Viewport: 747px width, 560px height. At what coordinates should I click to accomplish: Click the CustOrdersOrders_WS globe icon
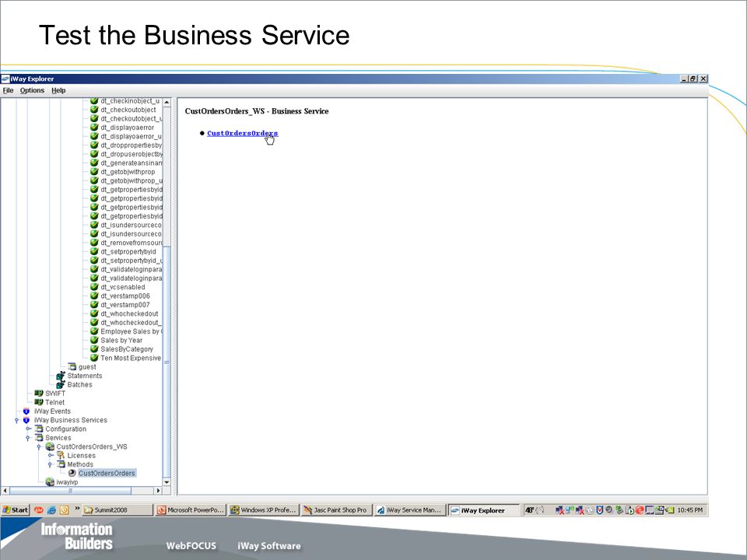click(50, 446)
